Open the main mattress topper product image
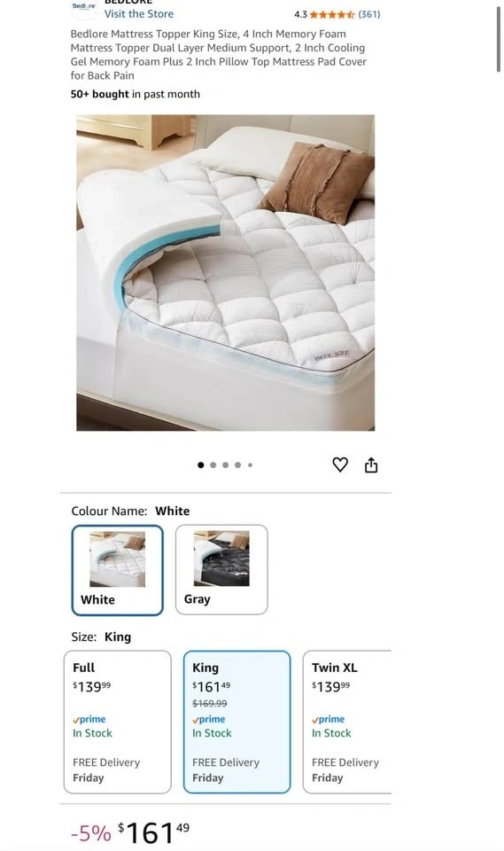 (225, 272)
